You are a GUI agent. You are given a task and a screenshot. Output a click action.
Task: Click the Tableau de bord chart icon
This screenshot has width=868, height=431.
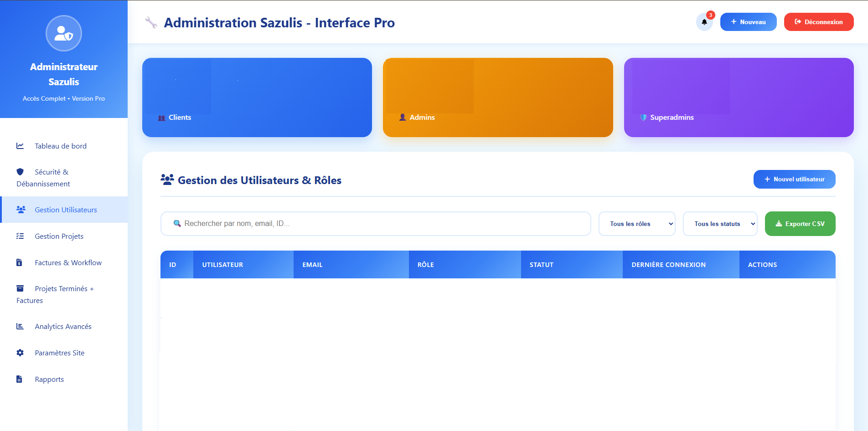pyautogui.click(x=20, y=146)
